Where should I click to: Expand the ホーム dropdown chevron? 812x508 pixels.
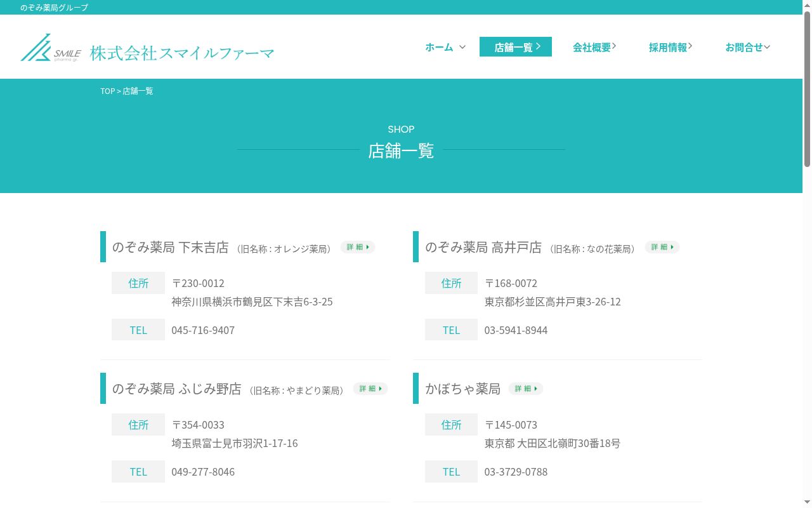tap(462, 47)
